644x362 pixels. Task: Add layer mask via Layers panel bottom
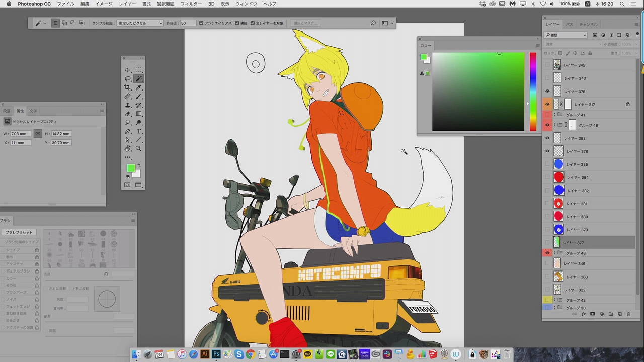593,314
